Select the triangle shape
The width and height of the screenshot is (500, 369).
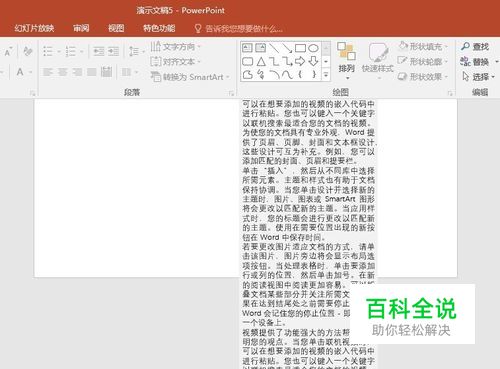[x=261, y=61]
